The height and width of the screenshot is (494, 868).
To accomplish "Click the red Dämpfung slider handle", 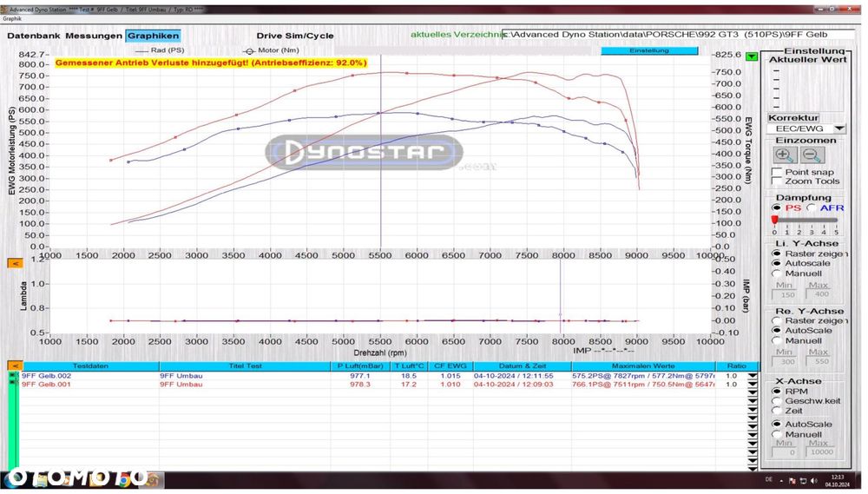I will coord(774,221).
